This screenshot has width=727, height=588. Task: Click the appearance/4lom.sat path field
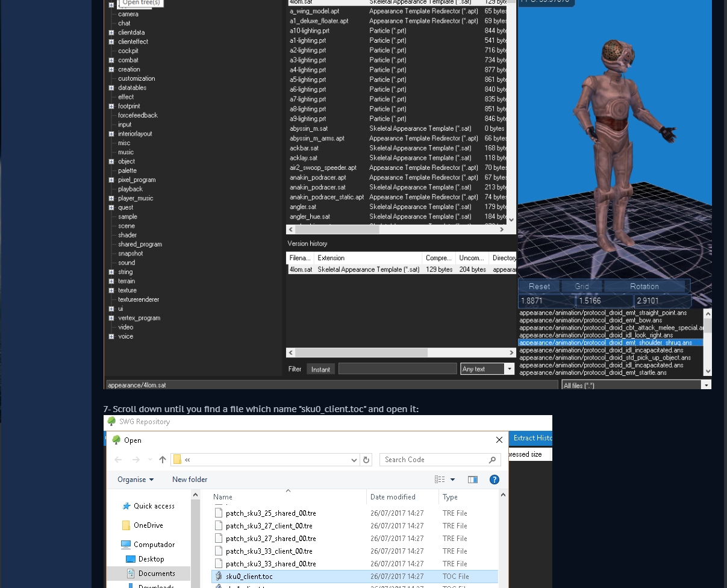pos(332,385)
